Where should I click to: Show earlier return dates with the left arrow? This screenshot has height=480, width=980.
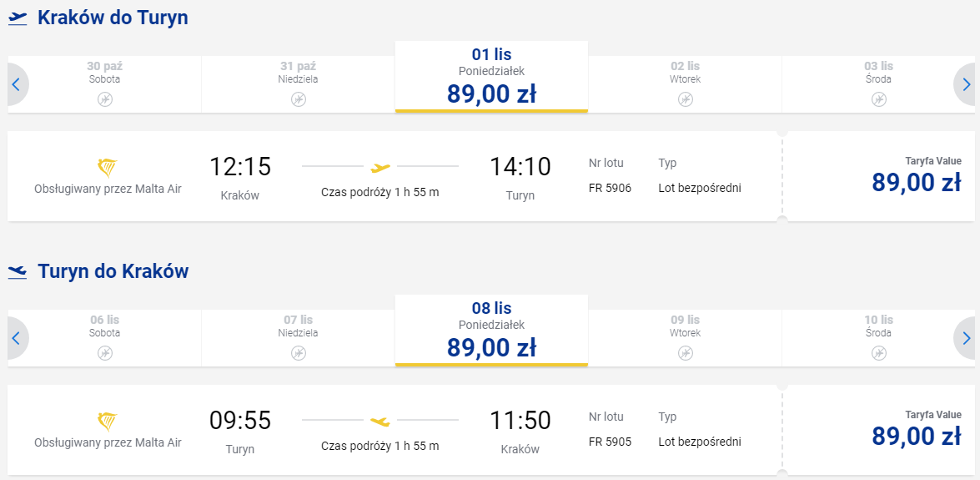click(x=16, y=338)
